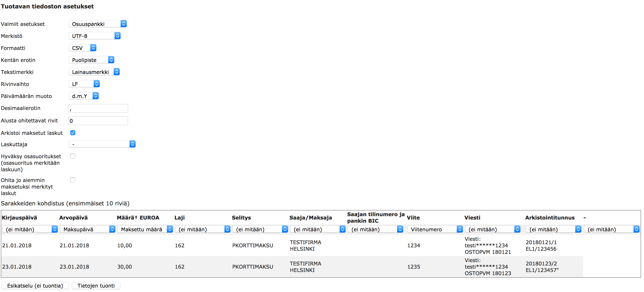
Task: Open mapping dropdown under Saajan tilinumero
Action: (x=376, y=229)
